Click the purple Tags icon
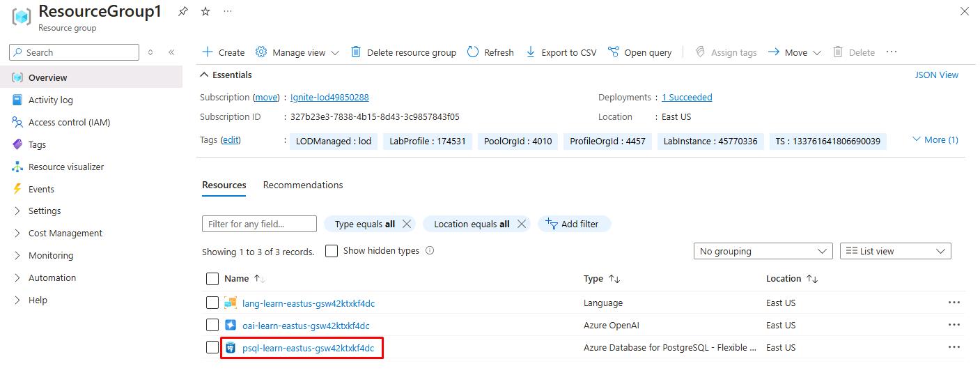The width and height of the screenshot is (980, 389). [17, 144]
